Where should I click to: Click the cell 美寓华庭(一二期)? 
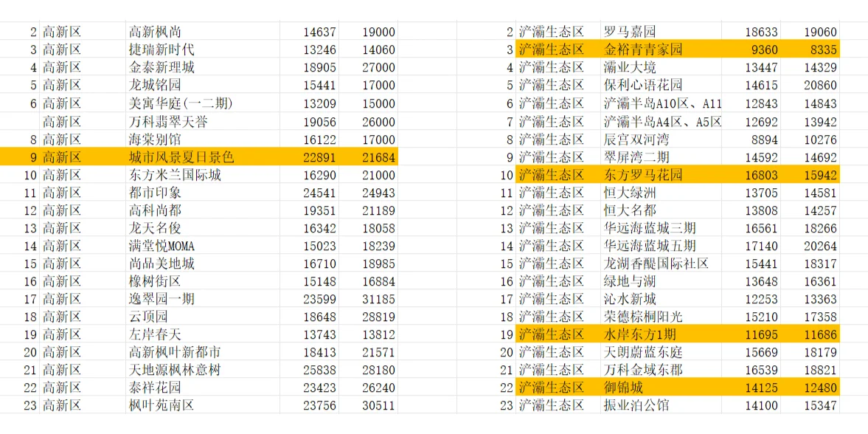pyautogui.click(x=202, y=103)
